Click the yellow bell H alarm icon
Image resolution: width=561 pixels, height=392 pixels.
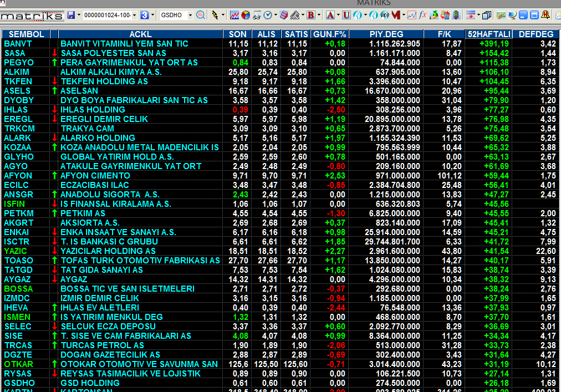545,15
